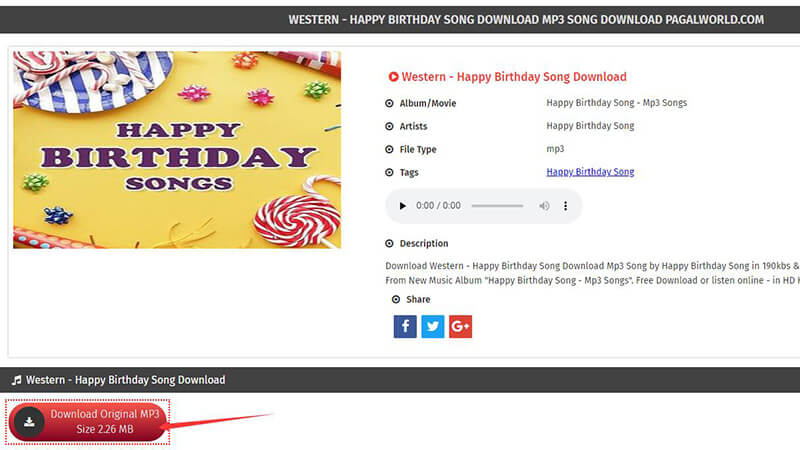800x450 pixels.
Task: Click the mp3 file type value
Action: (x=555, y=149)
